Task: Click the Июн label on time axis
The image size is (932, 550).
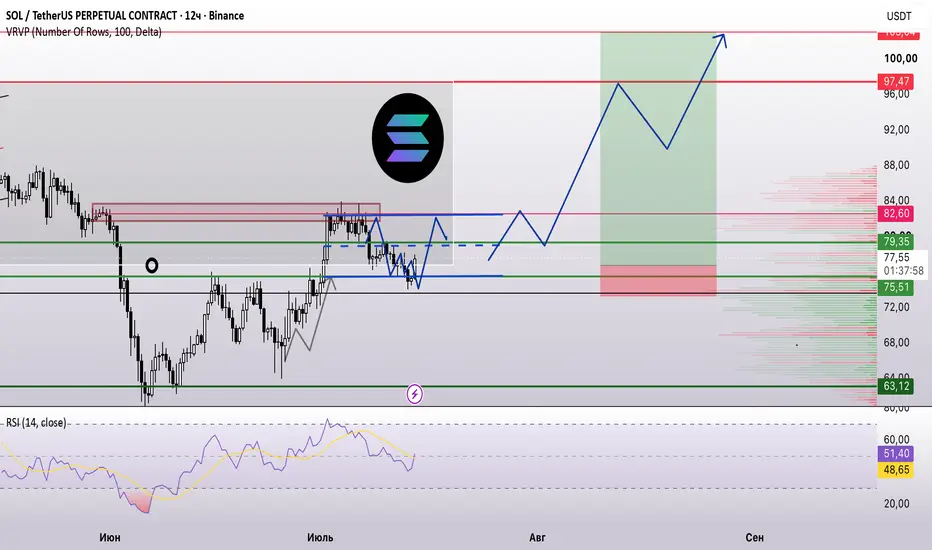Action: [x=110, y=538]
